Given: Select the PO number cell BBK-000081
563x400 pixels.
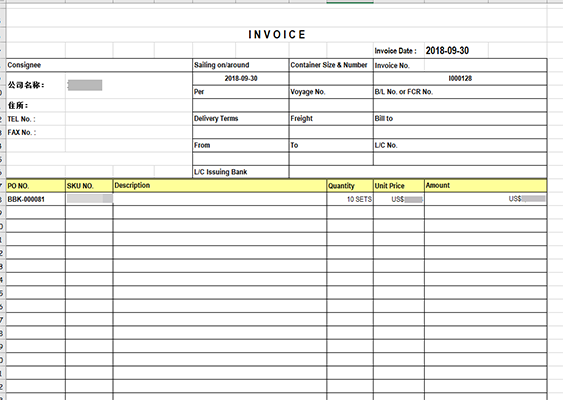Looking at the screenshot, I should click(36, 199).
